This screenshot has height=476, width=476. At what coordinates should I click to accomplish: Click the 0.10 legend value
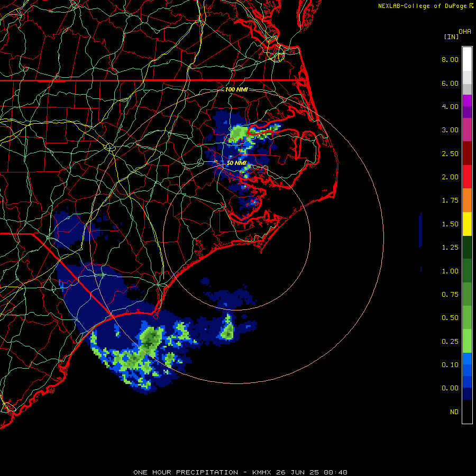[450, 365]
